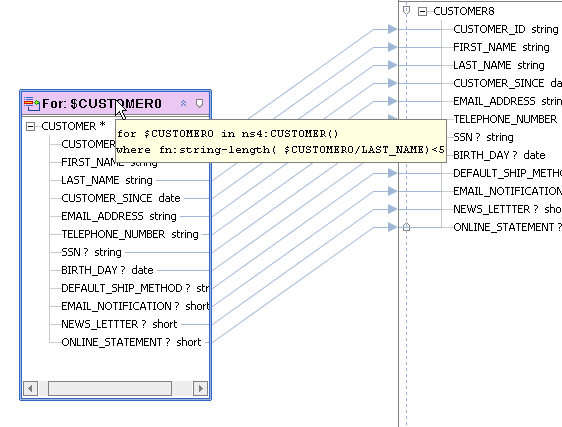The width and height of the screenshot is (562, 427).
Task: Click the mapping arrowhead into CUSTOMER8 ONLINE_STATEMENT
Action: 392,227
